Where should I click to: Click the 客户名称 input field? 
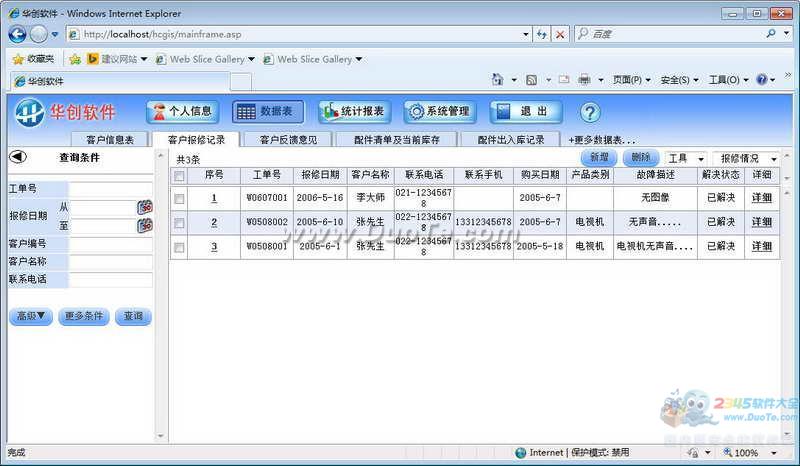[111, 262]
